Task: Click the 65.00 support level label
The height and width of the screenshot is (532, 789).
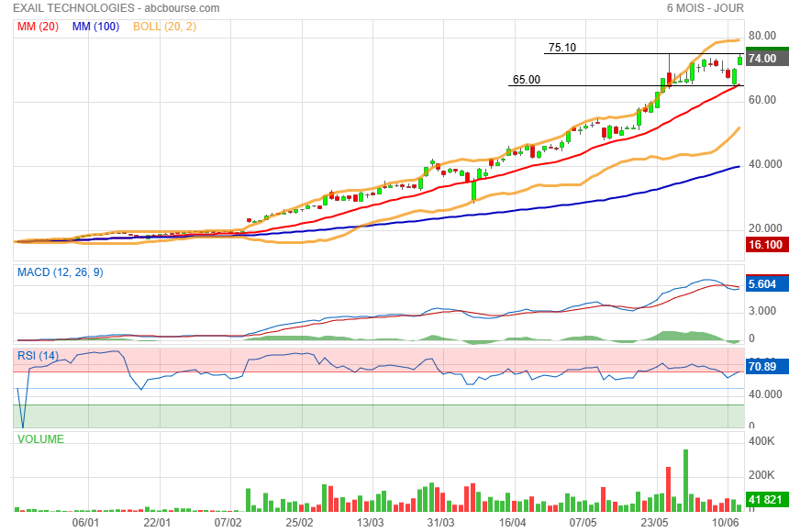Action: click(527, 80)
